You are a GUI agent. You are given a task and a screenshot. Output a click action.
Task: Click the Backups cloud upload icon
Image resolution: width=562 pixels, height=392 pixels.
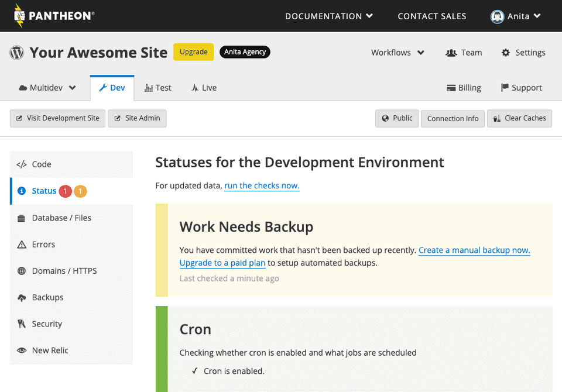coord(22,298)
